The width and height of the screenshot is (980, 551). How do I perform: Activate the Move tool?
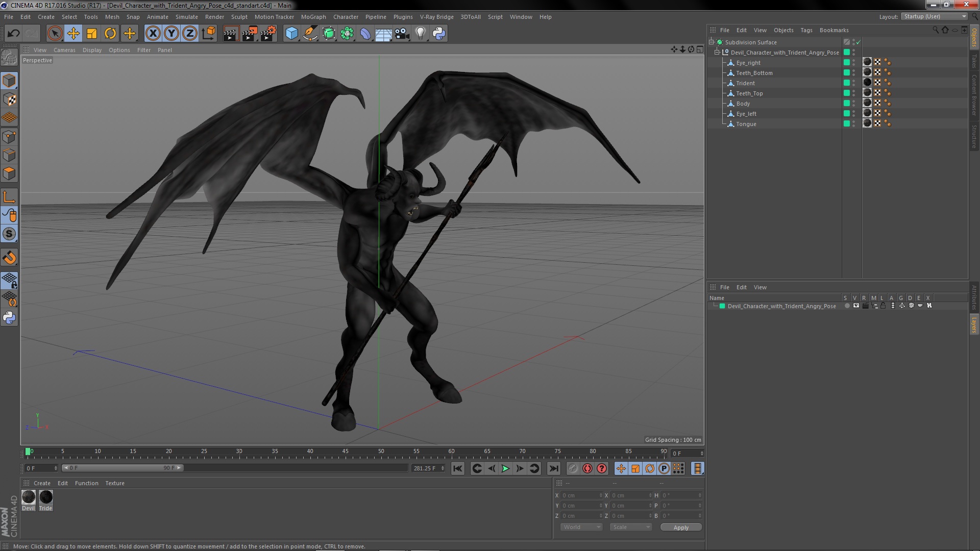(73, 34)
